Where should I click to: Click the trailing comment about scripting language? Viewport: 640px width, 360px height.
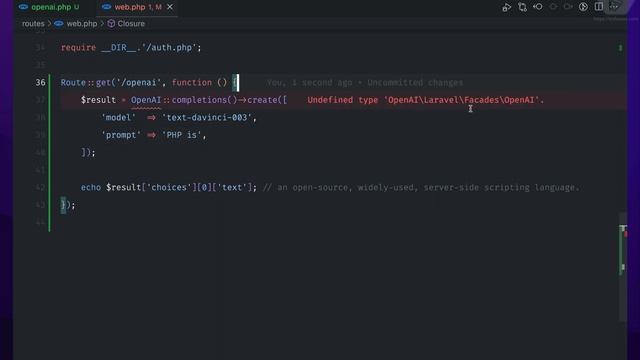[421, 188]
